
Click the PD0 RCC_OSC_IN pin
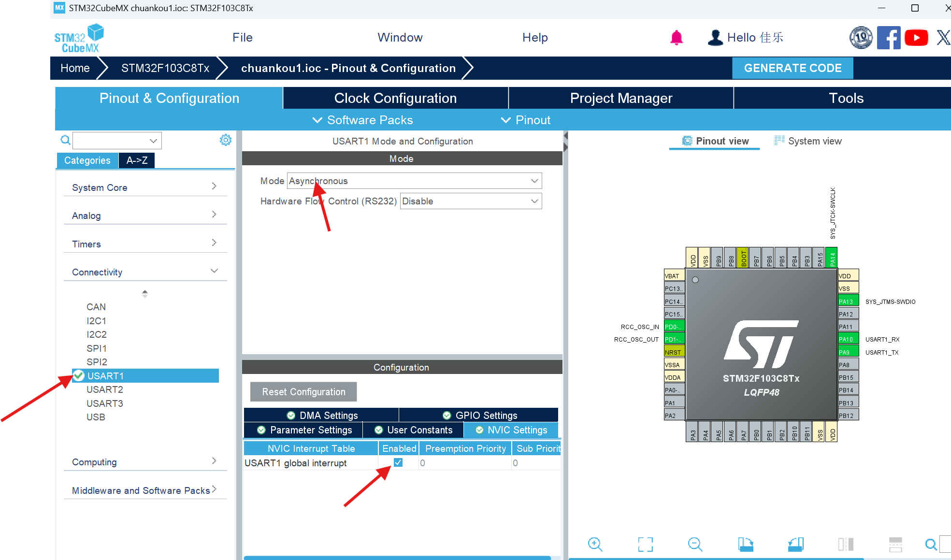coord(674,327)
